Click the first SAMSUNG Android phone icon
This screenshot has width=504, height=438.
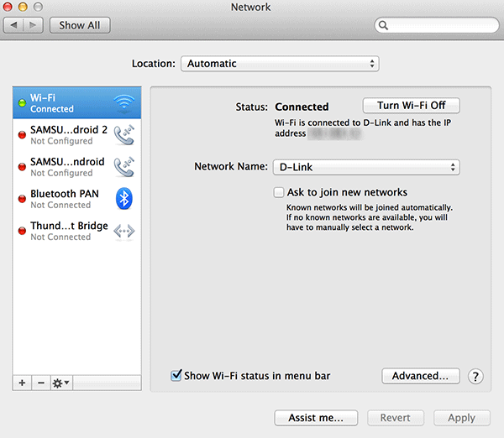(124, 135)
